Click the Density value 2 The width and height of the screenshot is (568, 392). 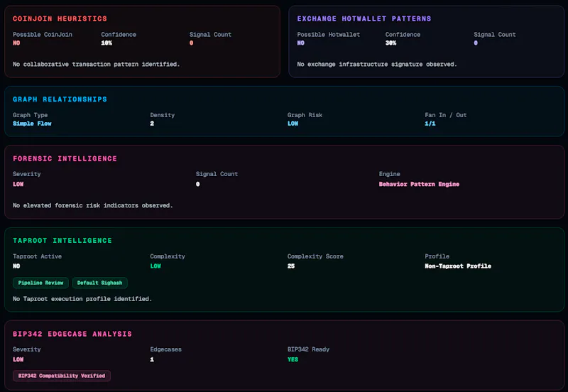coord(152,124)
